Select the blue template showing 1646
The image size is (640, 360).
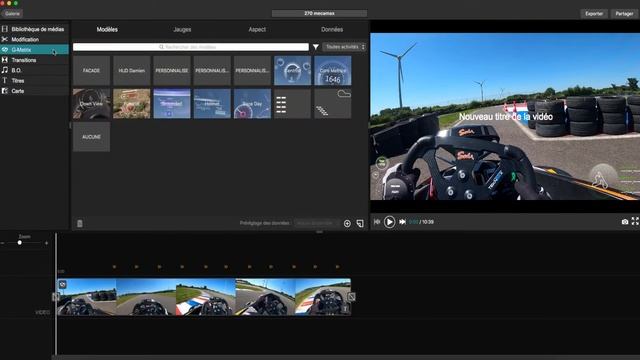333,71
